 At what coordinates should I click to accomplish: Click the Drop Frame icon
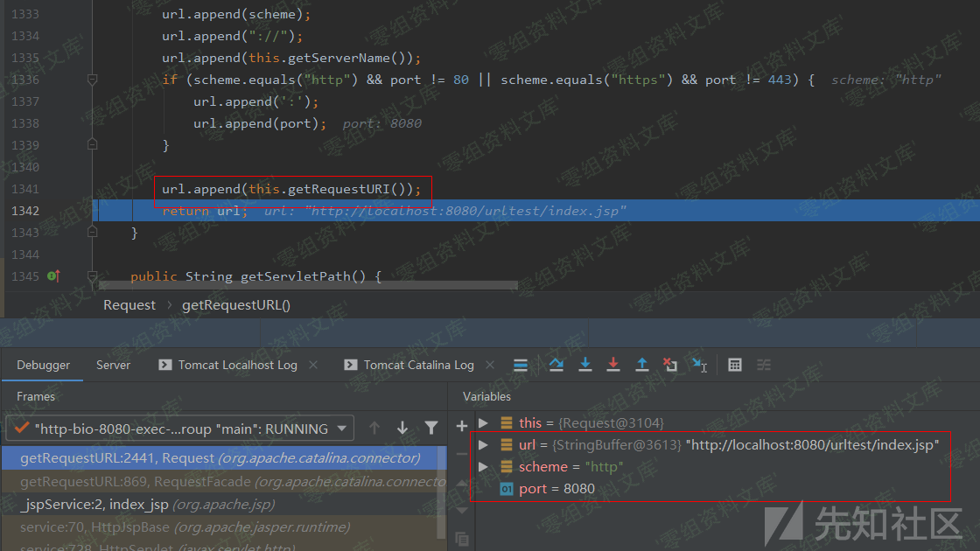[670, 365]
